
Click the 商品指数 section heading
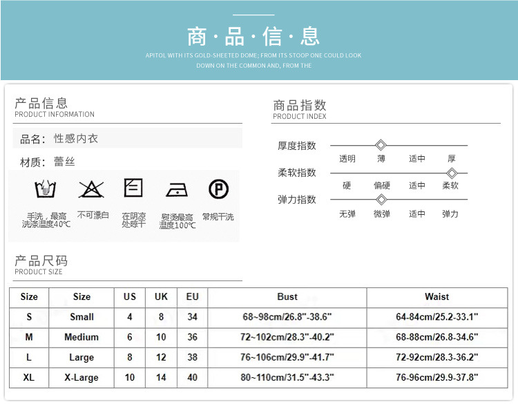pos(300,106)
